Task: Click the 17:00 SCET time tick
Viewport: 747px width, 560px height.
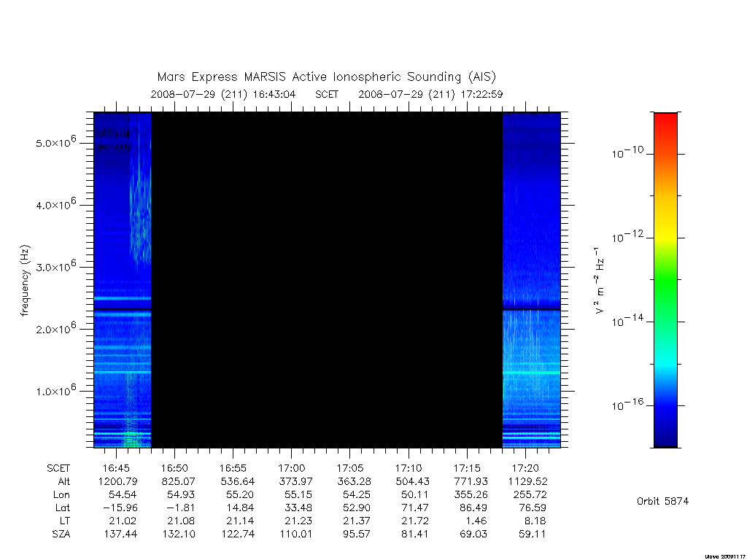Action: pyautogui.click(x=292, y=468)
